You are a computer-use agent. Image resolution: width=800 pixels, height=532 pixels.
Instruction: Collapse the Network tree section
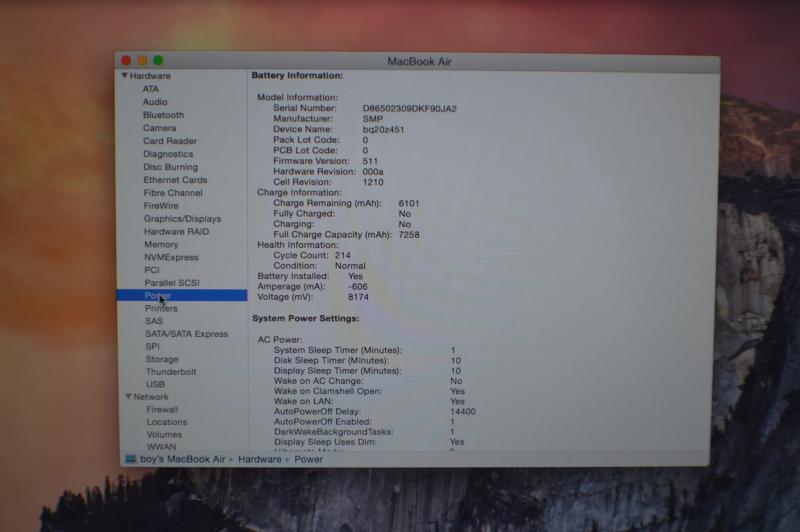tap(129, 396)
